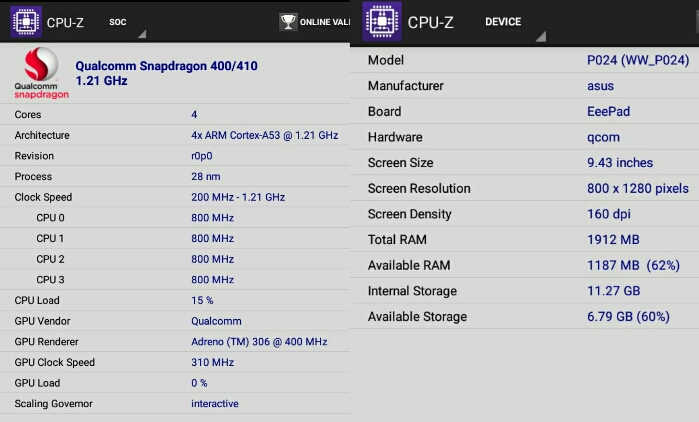Tap the Available Storage 6.79 GB row
Image resolution: width=699 pixels, height=422 pixels.
pos(525,317)
